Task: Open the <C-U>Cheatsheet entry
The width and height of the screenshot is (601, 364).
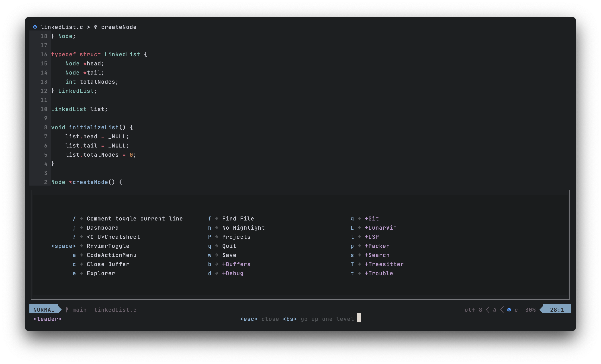Action: point(113,237)
